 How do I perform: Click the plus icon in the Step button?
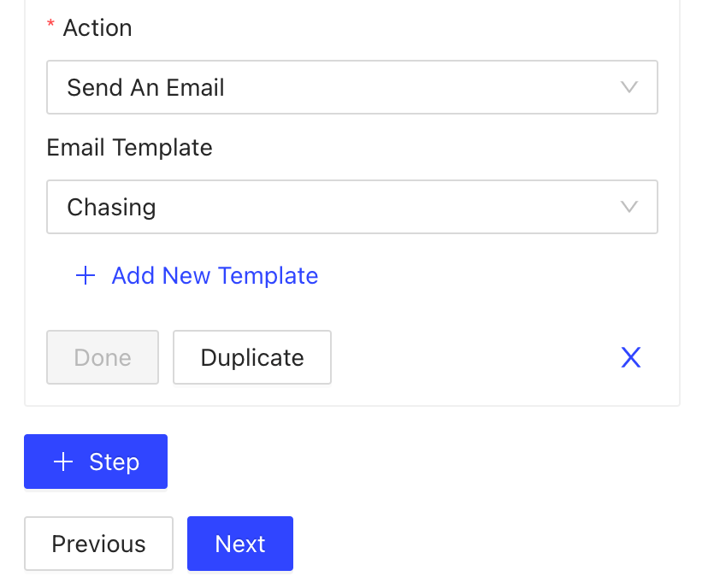coord(63,462)
